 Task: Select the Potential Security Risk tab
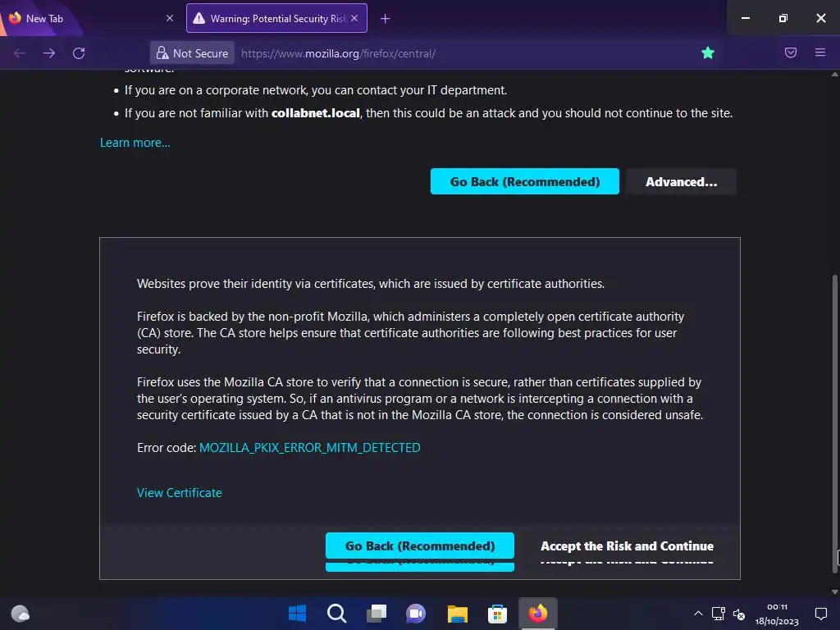[x=277, y=18]
